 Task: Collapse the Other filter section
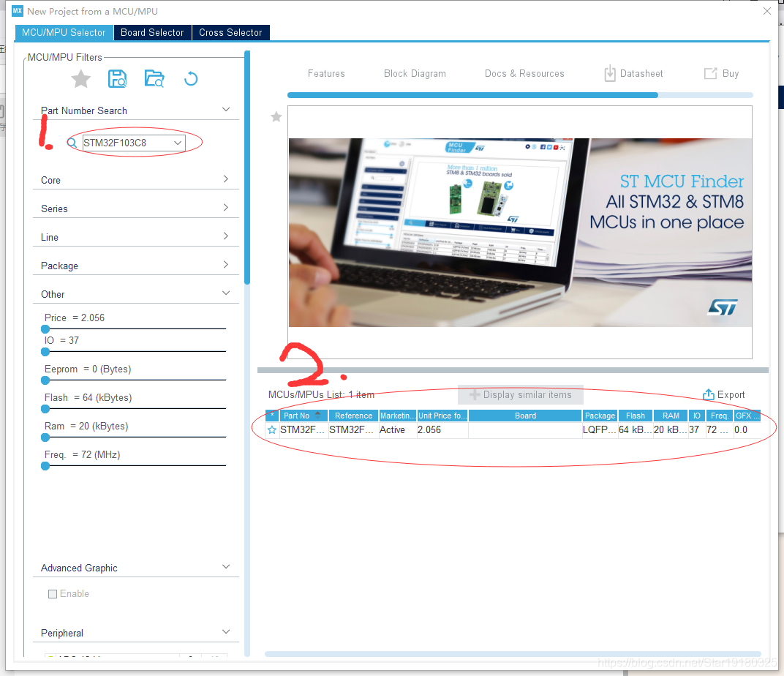coord(226,293)
